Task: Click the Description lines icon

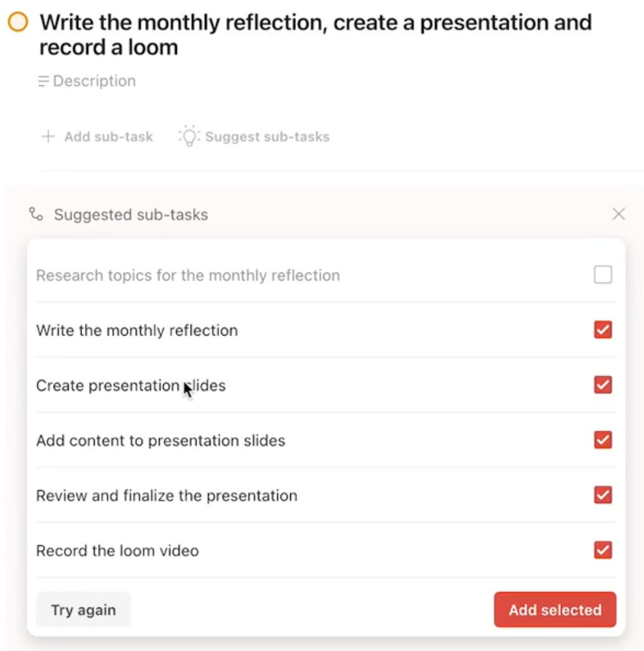Action: pos(43,81)
